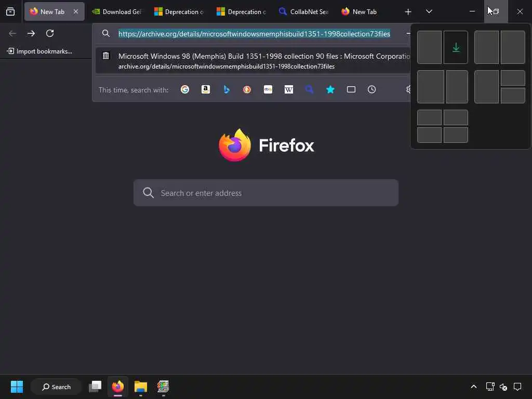Click the archive.org site icon in suggestion

[106, 56]
